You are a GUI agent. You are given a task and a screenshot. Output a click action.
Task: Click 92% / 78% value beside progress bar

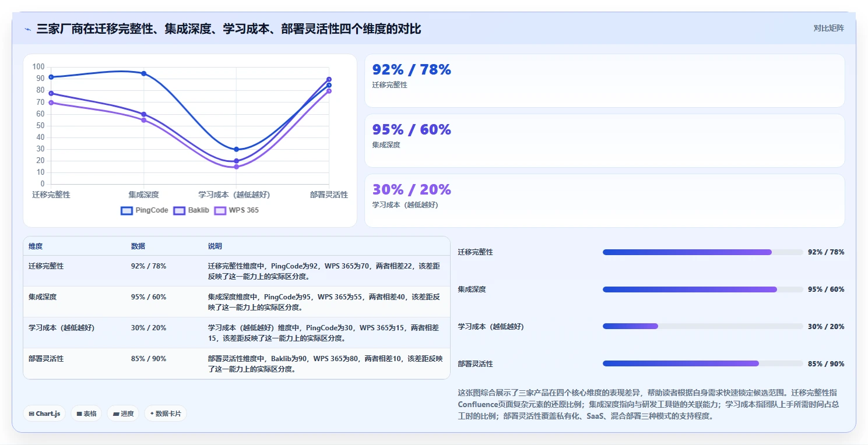click(826, 252)
